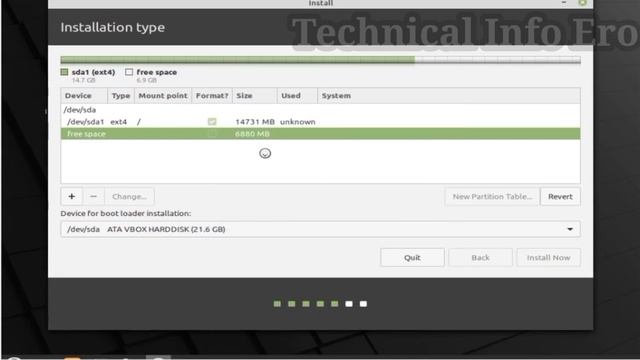Close the Install window
640x360 pixels.
pyautogui.click(x=582, y=3)
